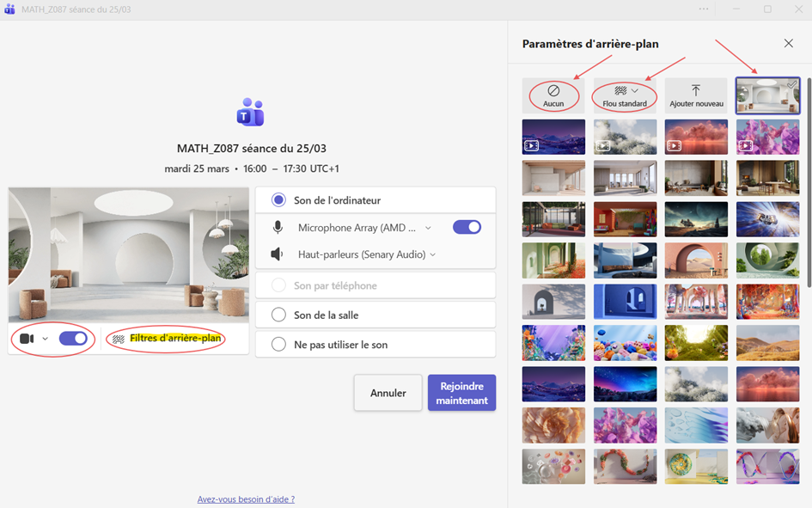Select the golden desert hills background thumbnail
The height and width of the screenshot is (508, 812).
(x=767, y=343)
